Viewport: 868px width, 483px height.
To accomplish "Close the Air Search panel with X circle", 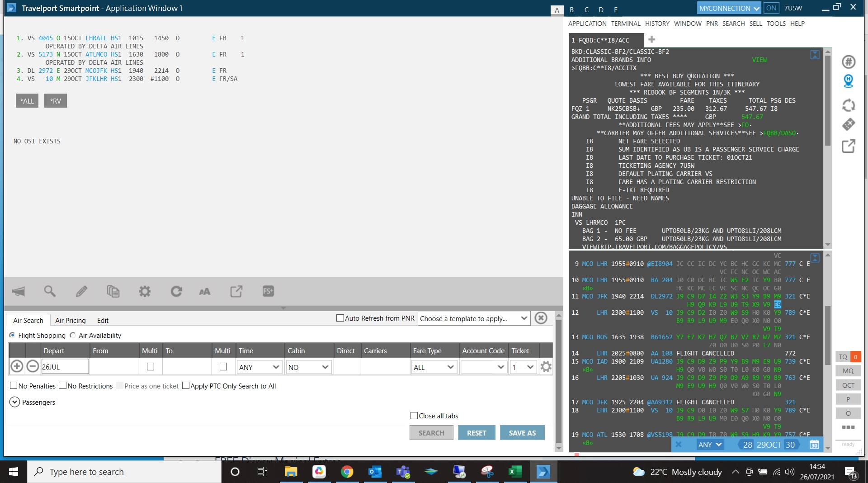I will click(x=541, y=318).
